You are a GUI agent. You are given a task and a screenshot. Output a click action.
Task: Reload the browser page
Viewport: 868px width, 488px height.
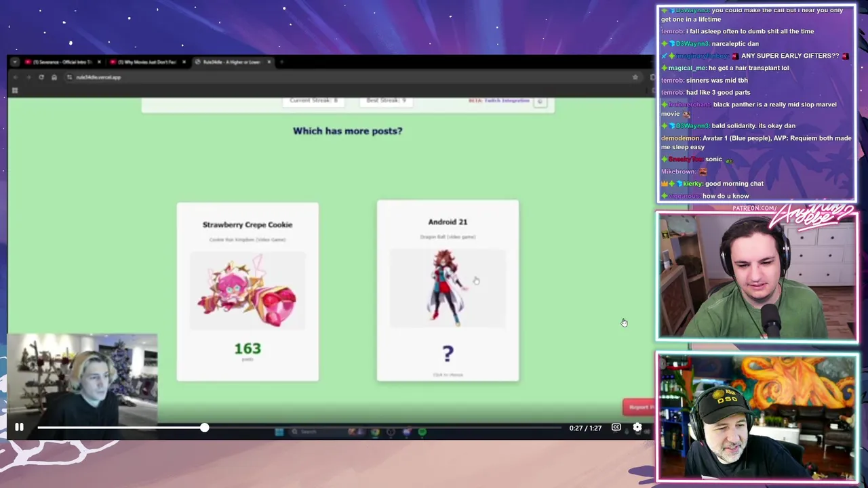point(41,77)
